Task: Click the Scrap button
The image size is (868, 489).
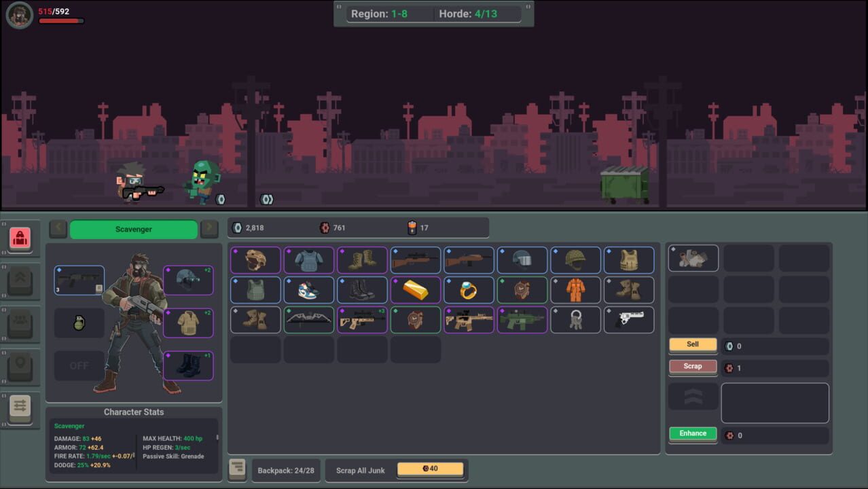Action: coord(693,367)
